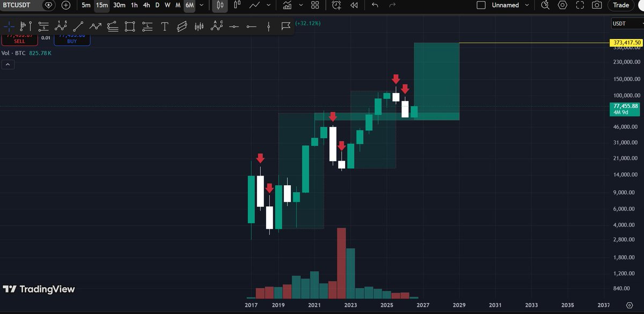The image size is (644, 314).
Task: Open chart properties gear by time axis
Action: (x=628, y=305)
